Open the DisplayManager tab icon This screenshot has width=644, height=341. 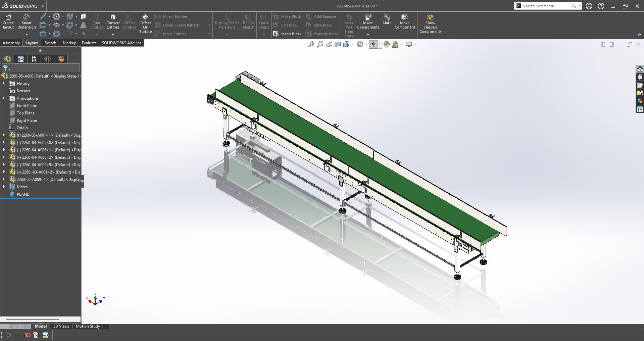(61, 59)
